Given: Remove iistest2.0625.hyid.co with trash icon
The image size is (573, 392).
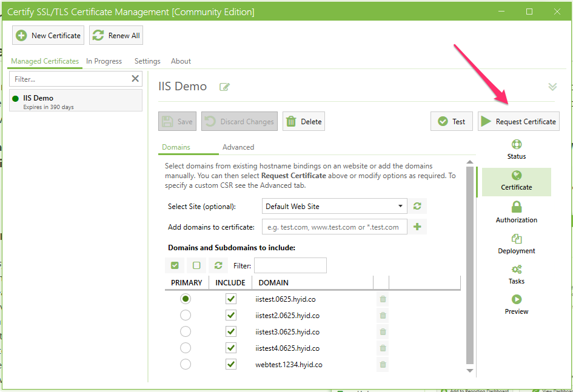Looking at the screenshot, I should click(383, 315).
